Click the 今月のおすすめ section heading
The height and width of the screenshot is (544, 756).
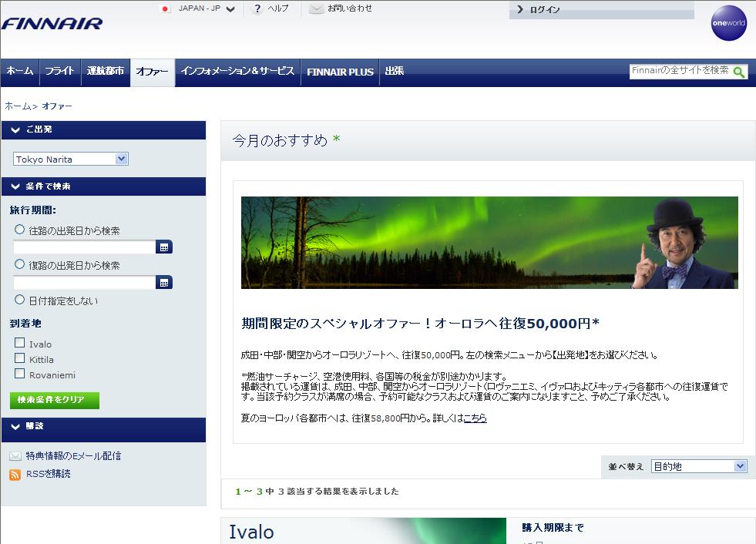point(280,140)
